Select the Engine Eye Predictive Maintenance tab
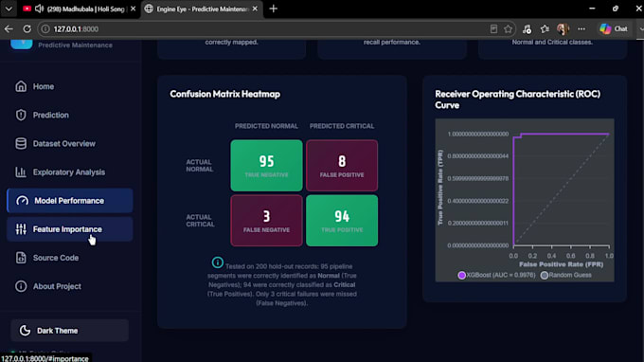Viewport: 644px width, 362px height. [x=201, y=9]
